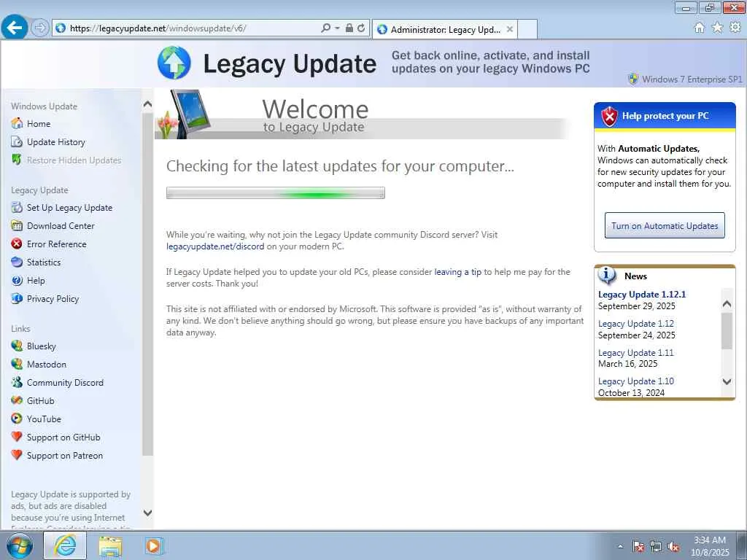
Task: Click the network connection tray icon
Action: (656, 547)
